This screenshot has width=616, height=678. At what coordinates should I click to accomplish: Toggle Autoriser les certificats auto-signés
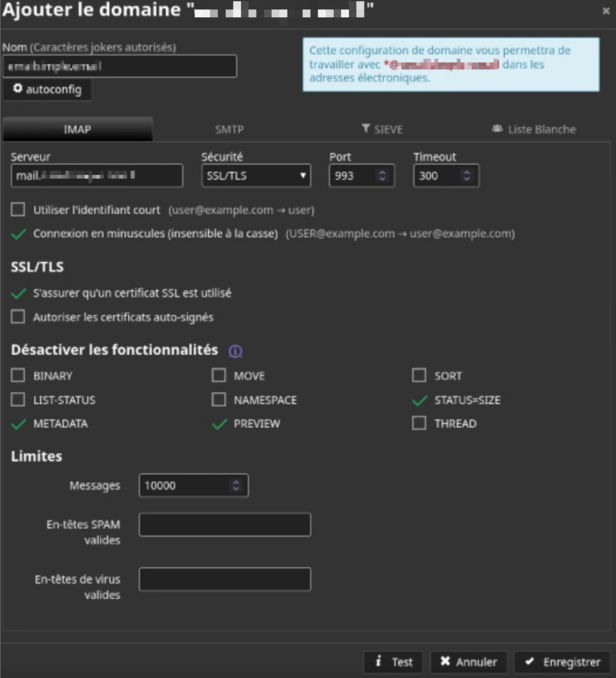[x=19, y=317]
